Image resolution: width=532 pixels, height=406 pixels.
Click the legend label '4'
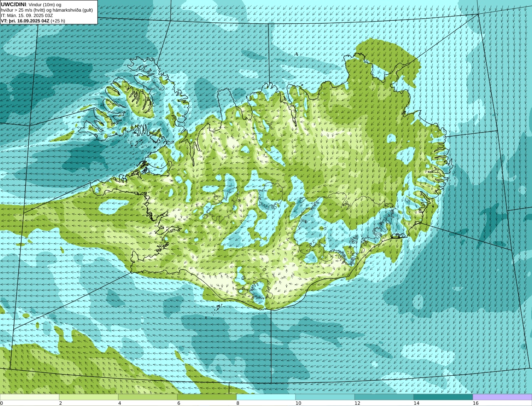coord(120,403)
